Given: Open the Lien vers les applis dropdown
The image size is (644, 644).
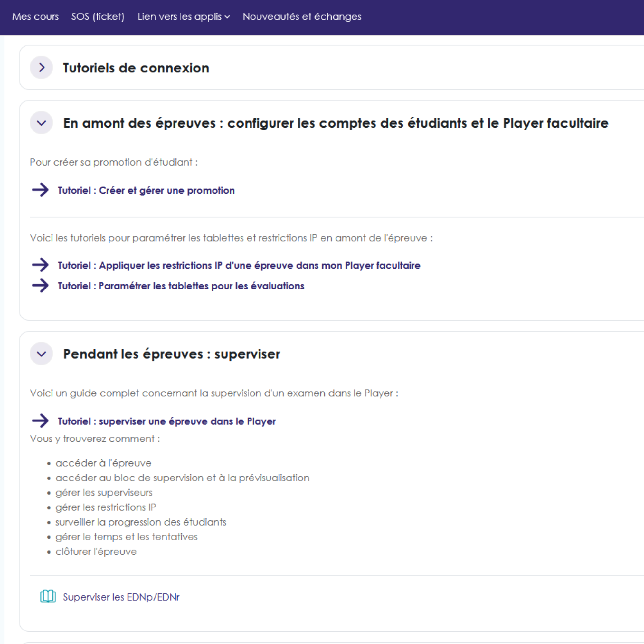Looking at the screenshot, I should 183,17.
